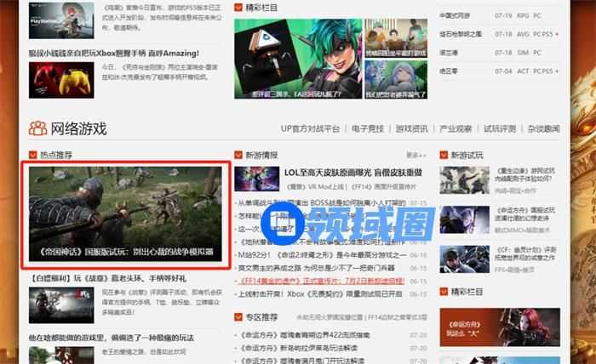This screenshot has height=364, width=596.
Task: Select the 试玩评测 tab
Action: click(500, 129)
